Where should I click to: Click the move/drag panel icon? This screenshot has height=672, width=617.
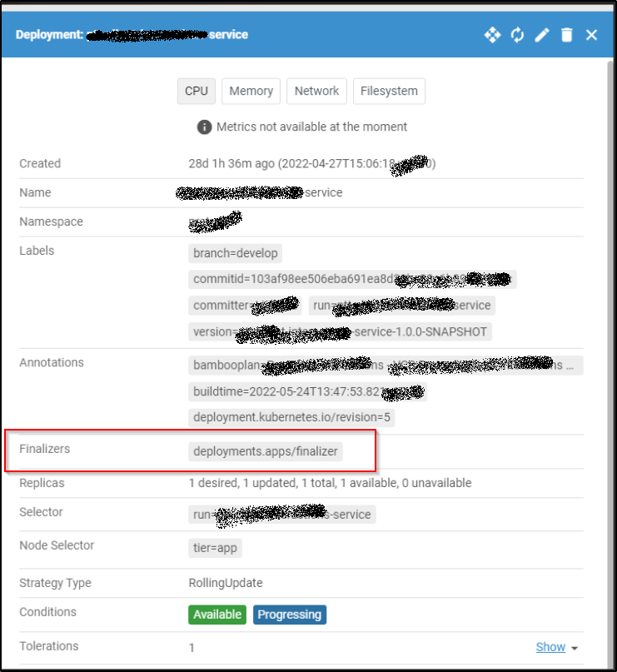click(x=492, y=35)
